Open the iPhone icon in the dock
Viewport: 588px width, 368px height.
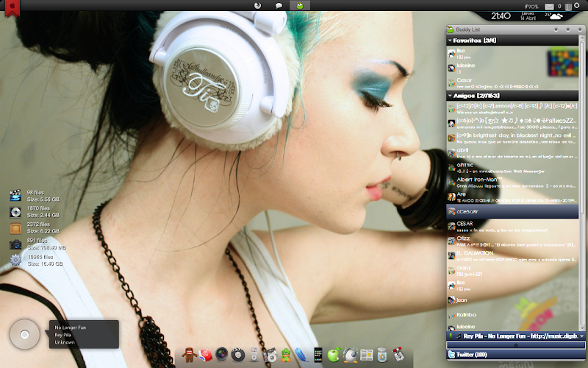click(x=318, y=355)
